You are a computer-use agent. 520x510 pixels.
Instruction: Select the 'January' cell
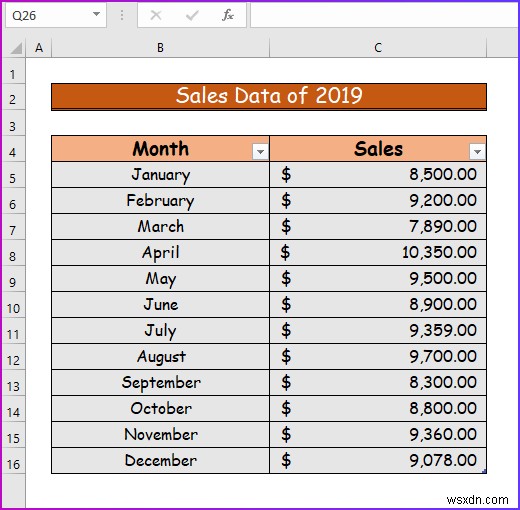coord(160,175)
